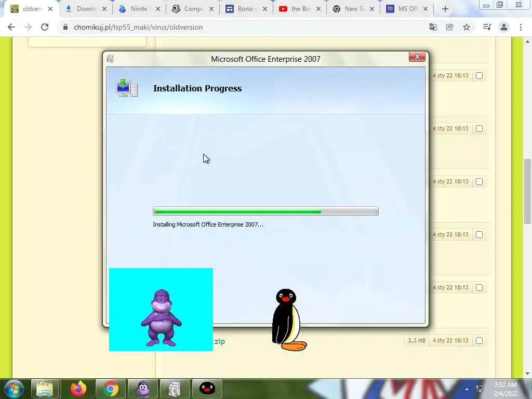Image resolution: width=532 pixels, height=399 pixels.
Task: Click the browser forward arrow
Action: coord(28,27)
